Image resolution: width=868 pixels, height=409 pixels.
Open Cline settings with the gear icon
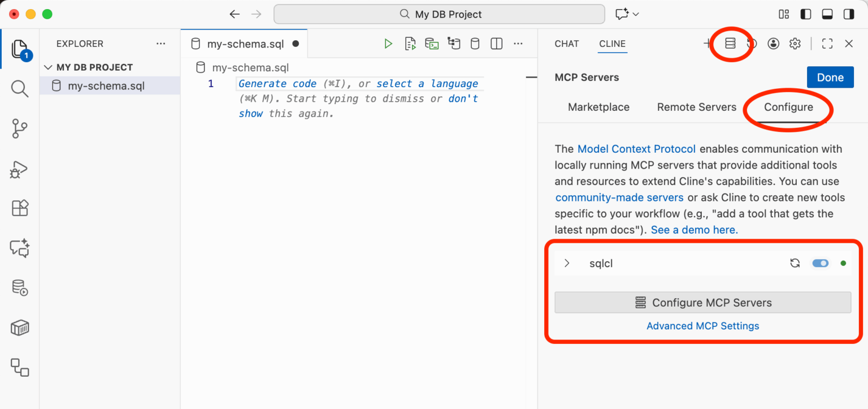[795, 43]
